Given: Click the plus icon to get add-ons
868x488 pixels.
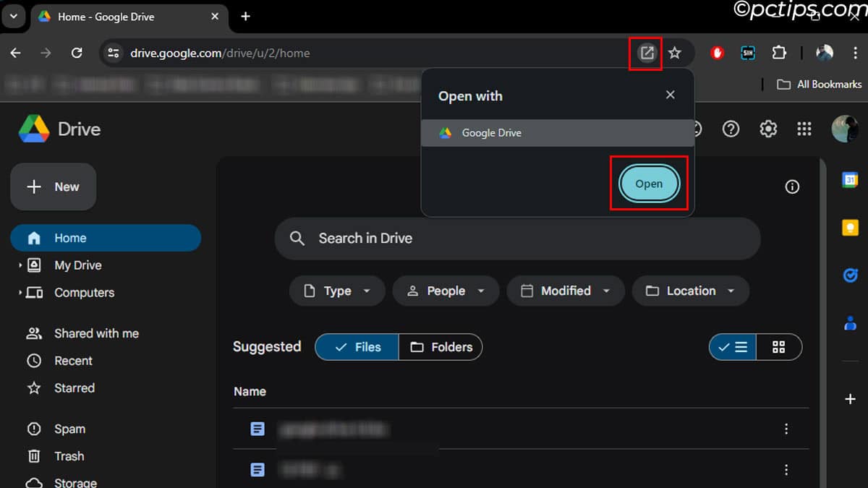Looking at the screenshot, I should (x=850, y=399).
